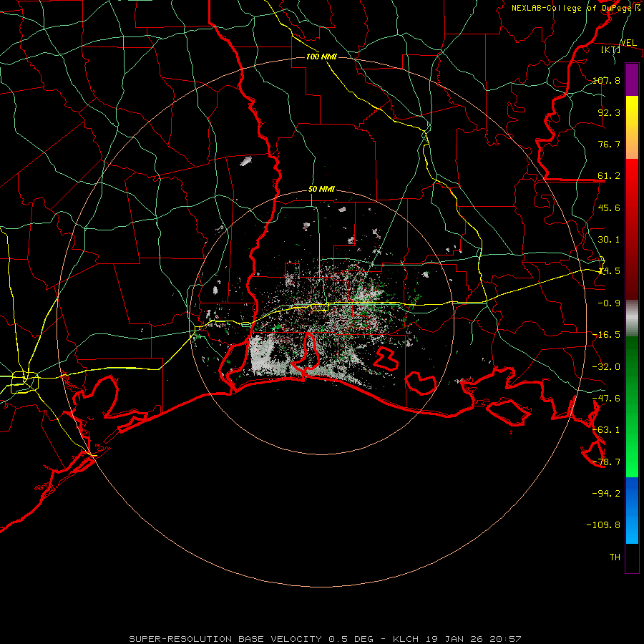Click the 61.2 velocity scale value
This screenshot has width=644, height=644.
tap(609, 176)
